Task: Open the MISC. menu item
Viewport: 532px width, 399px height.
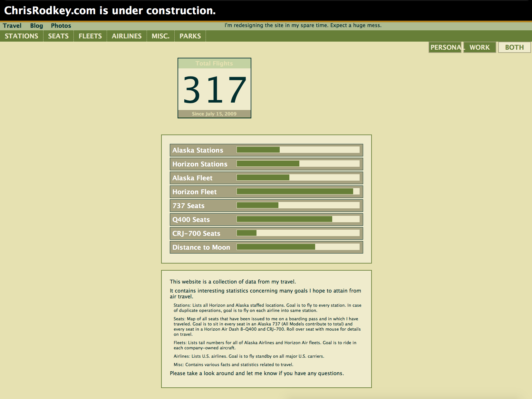Action: click(x=160, y=36)
